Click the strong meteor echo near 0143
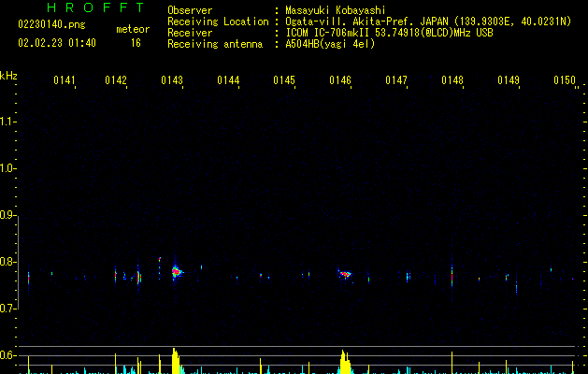This screenshot has width=588, height=374. pyautogui.click(x=177, y=271)
